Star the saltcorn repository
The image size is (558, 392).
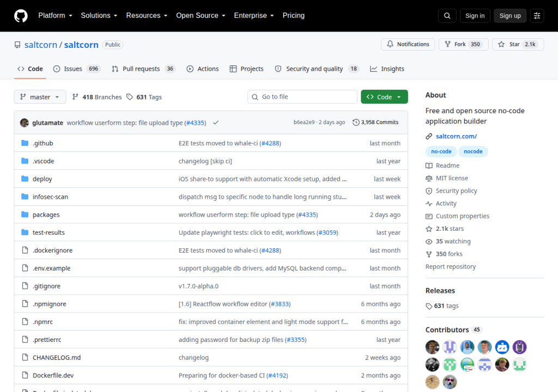pyautogui.click(x=518, y=45)
